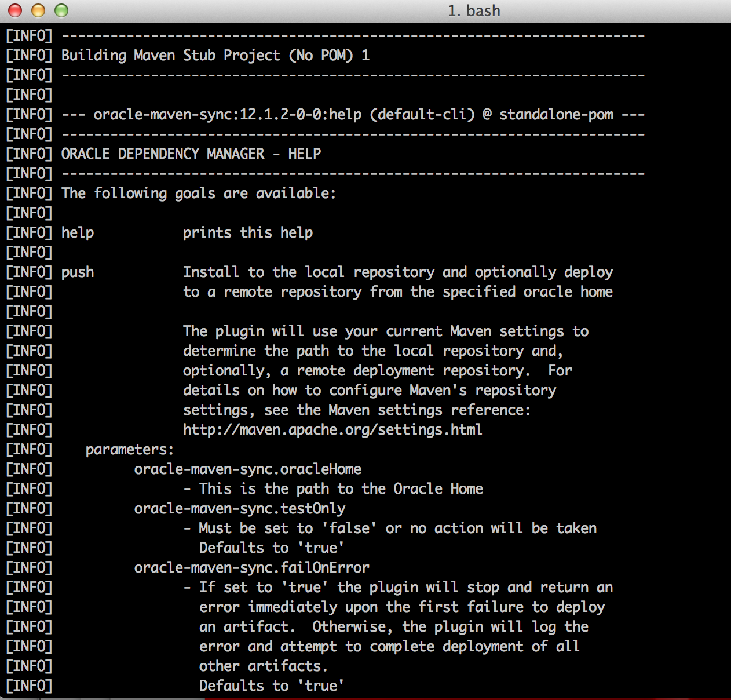
Task: Click 'oracle-maven-sync.failOnError' parameter
Action: point(252,568)
